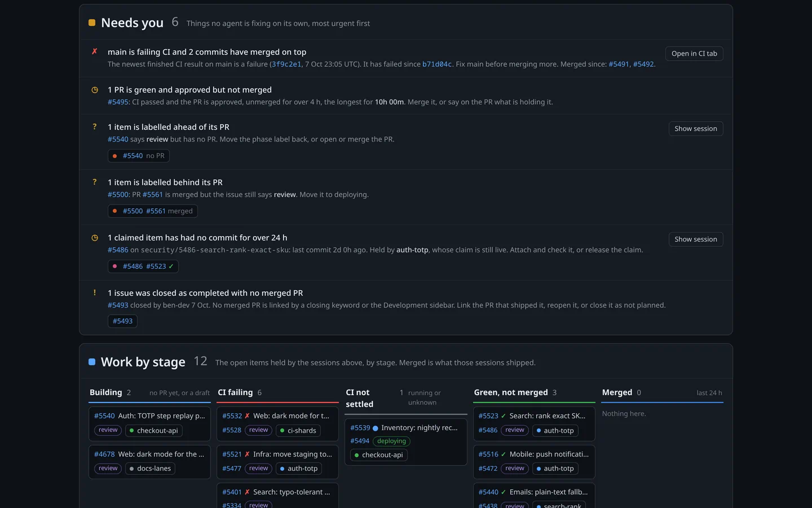Click the question mark icon for "labelled ahead of its PR"
The width and height of the screenshot is (812, 508).
coord(95,127)
